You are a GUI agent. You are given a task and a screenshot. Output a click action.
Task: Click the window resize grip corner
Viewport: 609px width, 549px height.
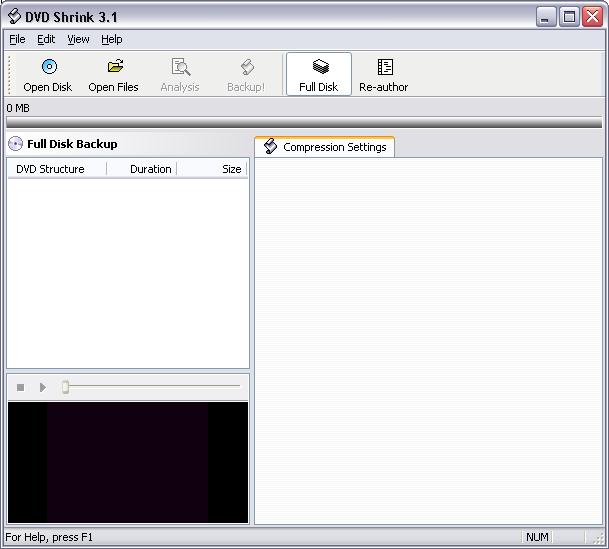[600, 539]
